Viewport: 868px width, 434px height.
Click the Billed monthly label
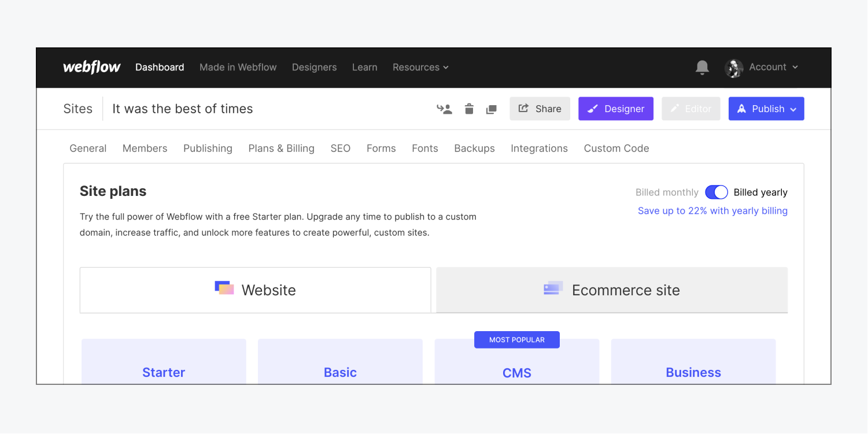pyautogui.click(x=667, y=192)
